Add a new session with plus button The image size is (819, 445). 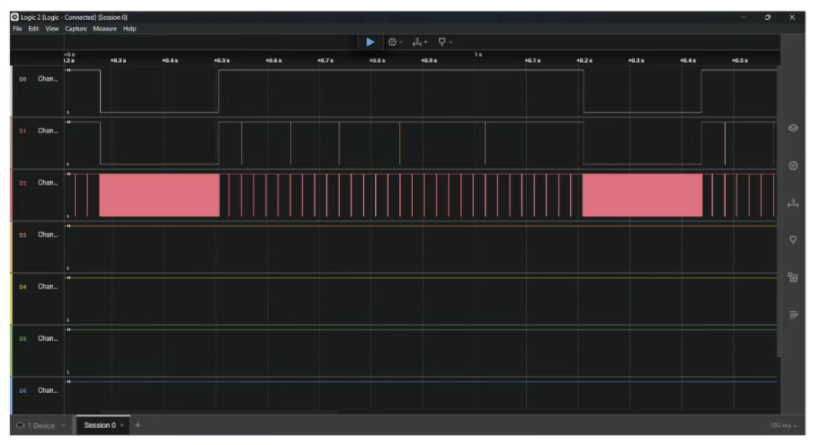click(138, 425)
